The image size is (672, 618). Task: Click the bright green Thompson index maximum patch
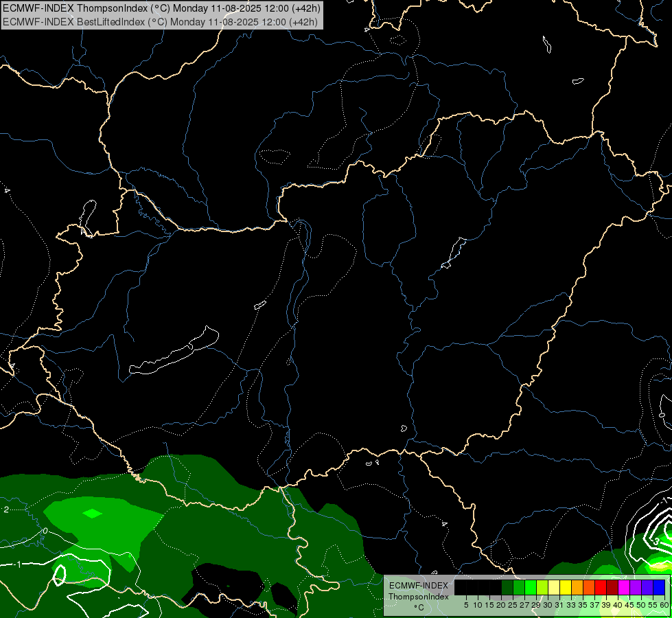(x=92, y=514)
